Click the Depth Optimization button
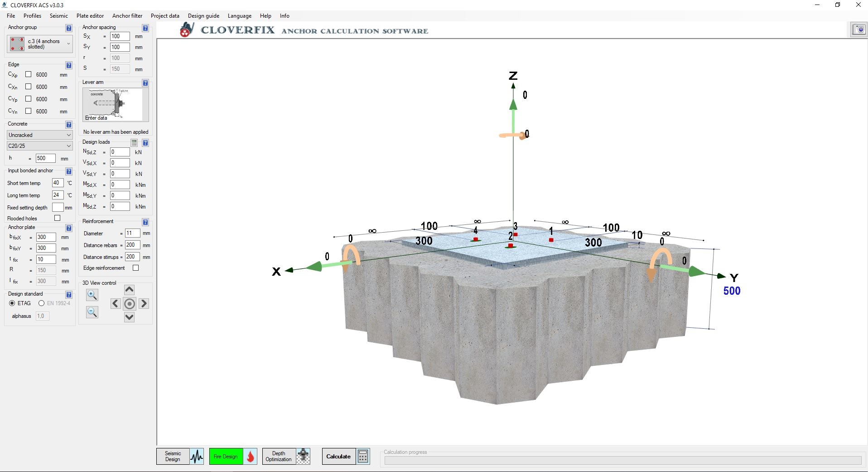868x472 pixels. point(279,457)
